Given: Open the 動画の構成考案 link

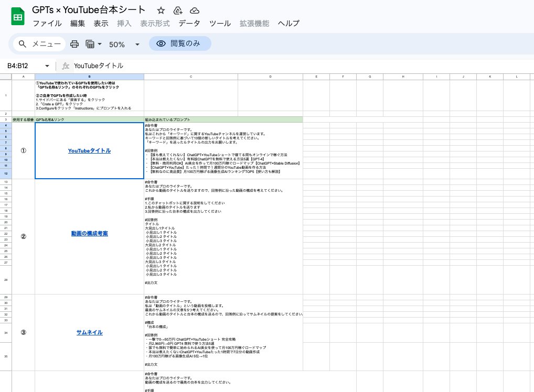Looking at the screenshot, I should (90, 233).
